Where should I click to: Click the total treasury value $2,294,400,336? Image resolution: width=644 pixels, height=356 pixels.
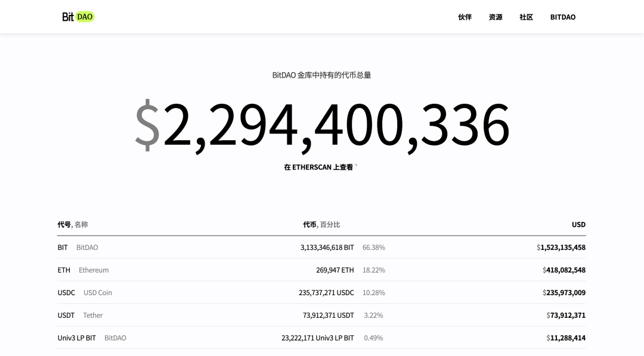322,125
